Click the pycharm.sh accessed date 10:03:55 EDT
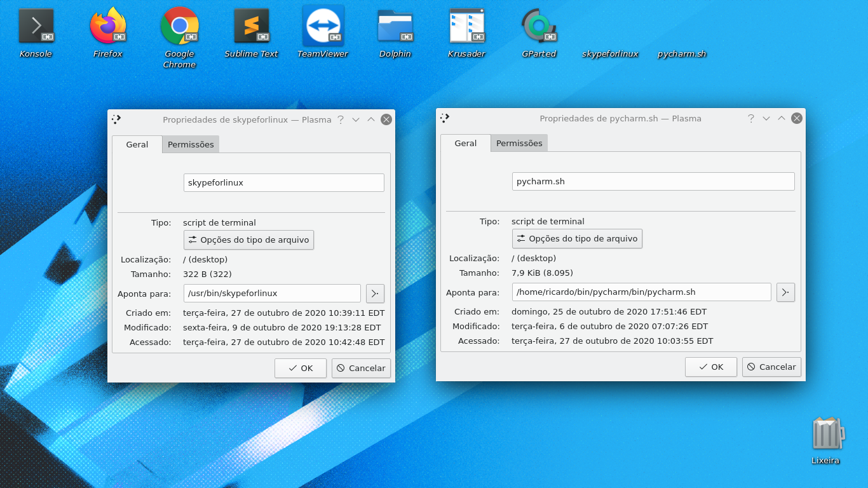Image resolution: width=868 pixels, height=488 pixels. pyautogui.click(x=612, y=341)
